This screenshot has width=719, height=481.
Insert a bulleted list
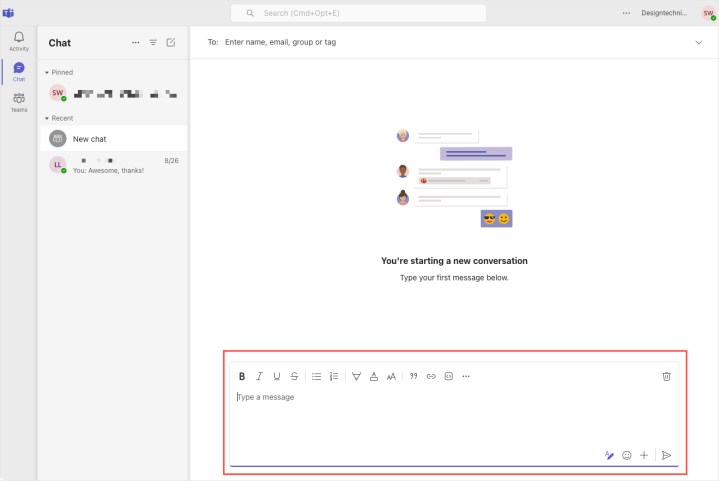316,376
